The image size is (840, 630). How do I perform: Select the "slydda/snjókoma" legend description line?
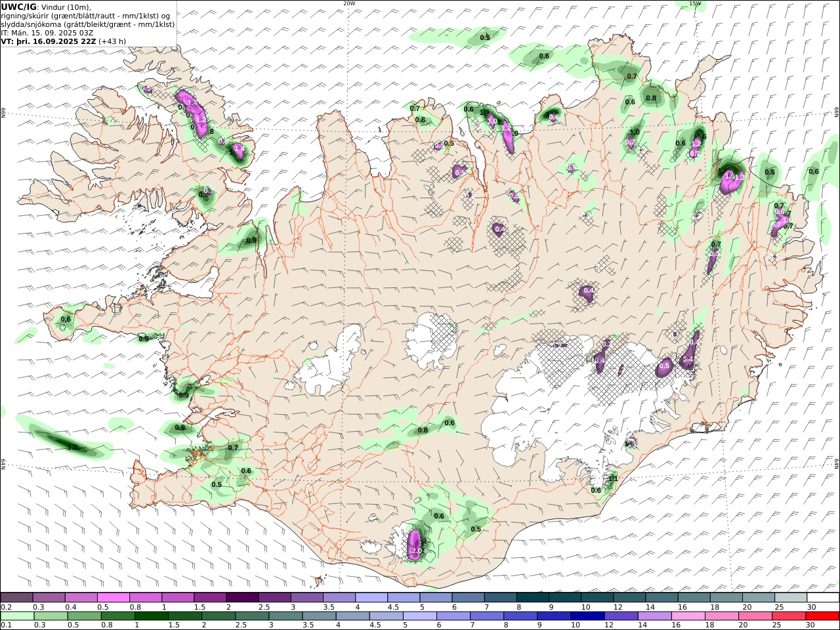(88, 24)
